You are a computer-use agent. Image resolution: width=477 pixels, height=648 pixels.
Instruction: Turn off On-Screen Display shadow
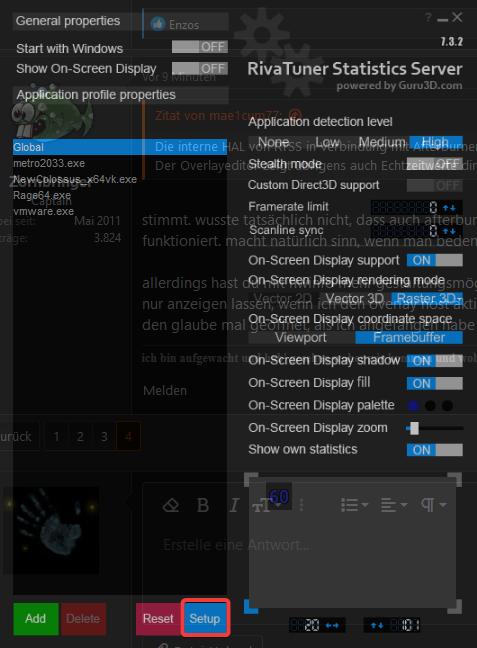click(x=434, y=361)
